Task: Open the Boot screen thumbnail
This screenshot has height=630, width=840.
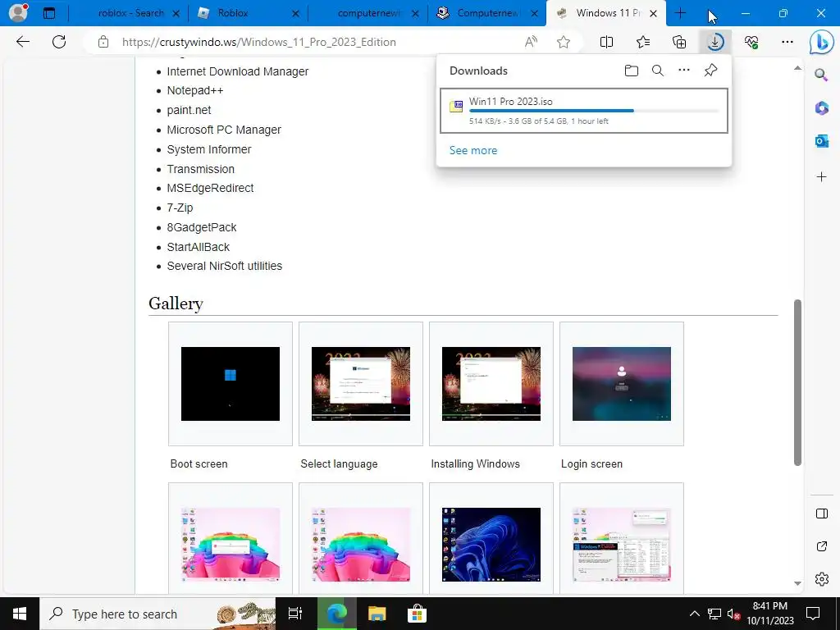Action: (231, 384)
